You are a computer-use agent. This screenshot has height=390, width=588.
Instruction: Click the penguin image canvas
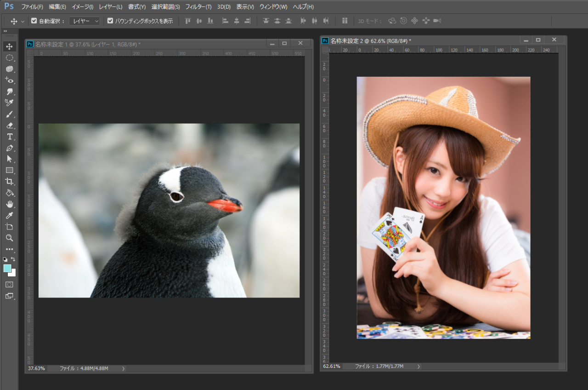click(169, 210)
